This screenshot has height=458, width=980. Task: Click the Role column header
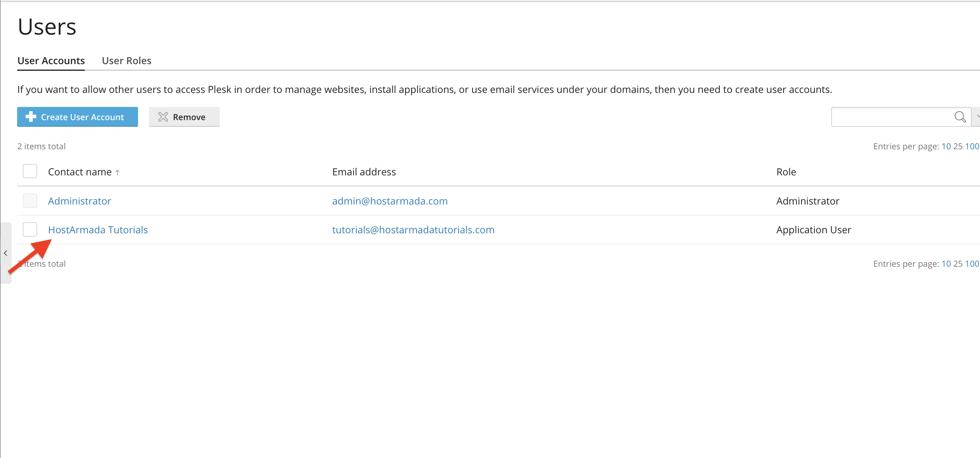[786, 172]
